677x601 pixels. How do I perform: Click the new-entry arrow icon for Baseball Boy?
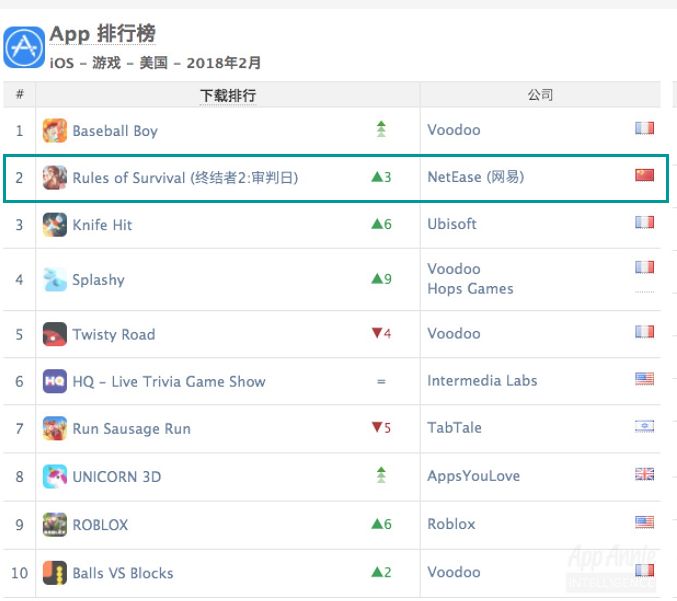pyautogui.click(x=381, y=129)
